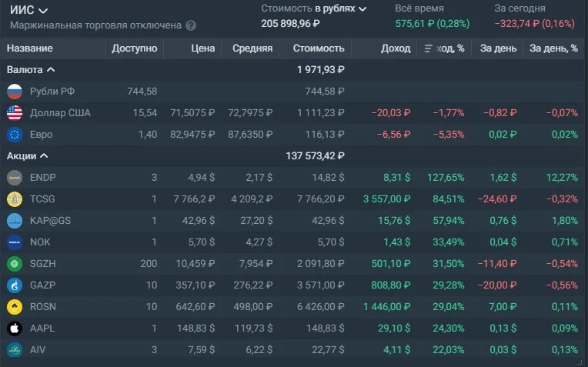Click the Nokia logo icon for NOK
Image resolution: width=588 pixels, height=367 pixels.
pos(15,242)
